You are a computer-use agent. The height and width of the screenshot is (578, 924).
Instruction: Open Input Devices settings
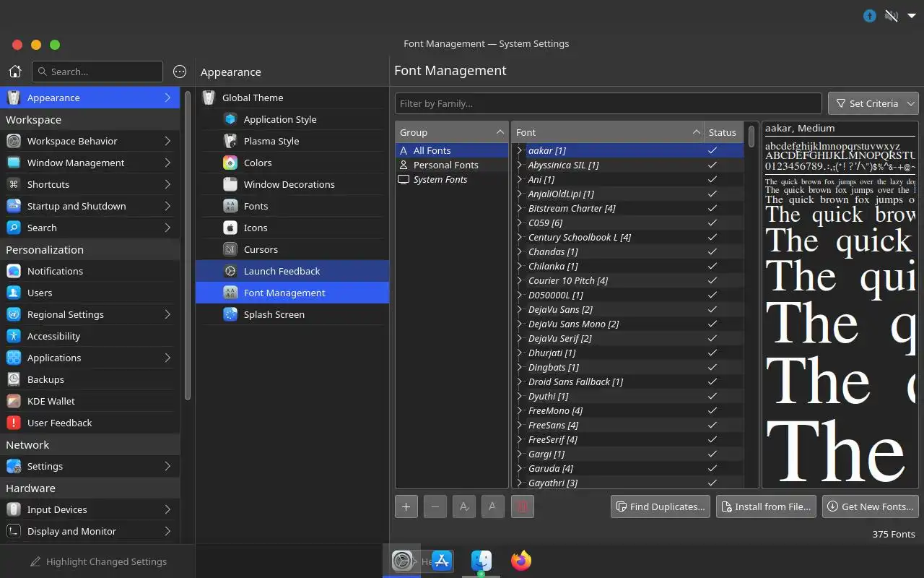click(x=90, y=509)
